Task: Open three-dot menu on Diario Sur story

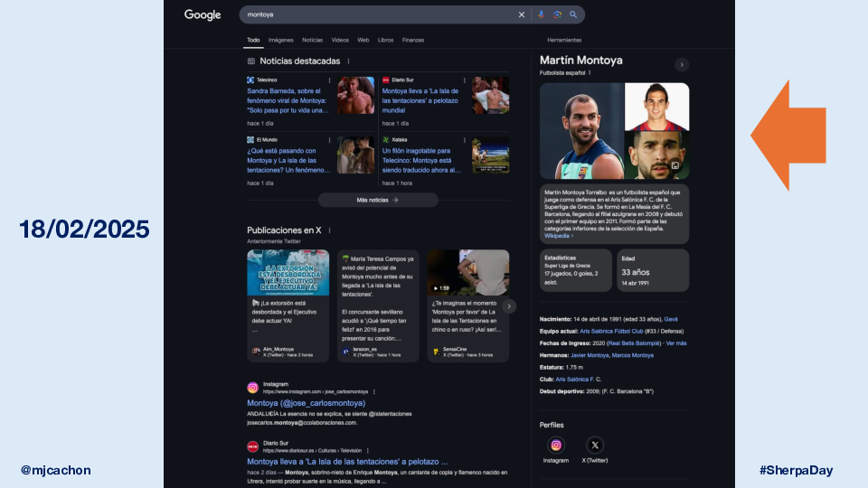Action: click(465, 80)
